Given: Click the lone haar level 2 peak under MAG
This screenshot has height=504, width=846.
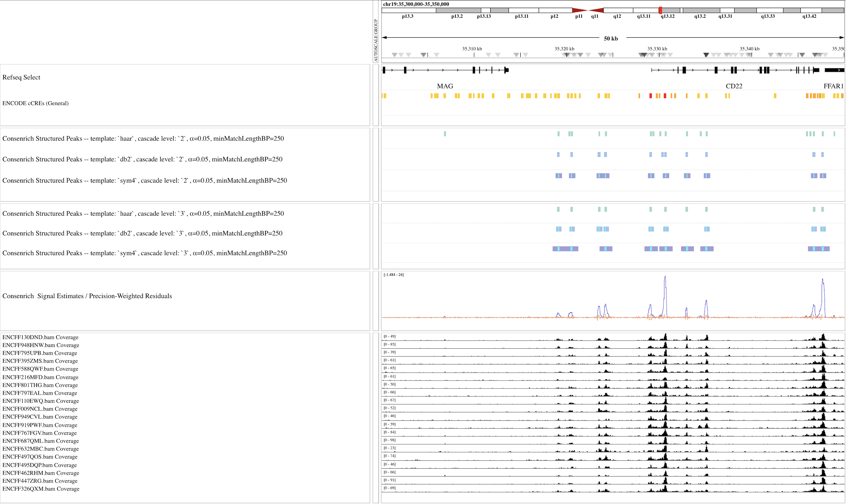Looking at the screenshot, I should (445, 134).
